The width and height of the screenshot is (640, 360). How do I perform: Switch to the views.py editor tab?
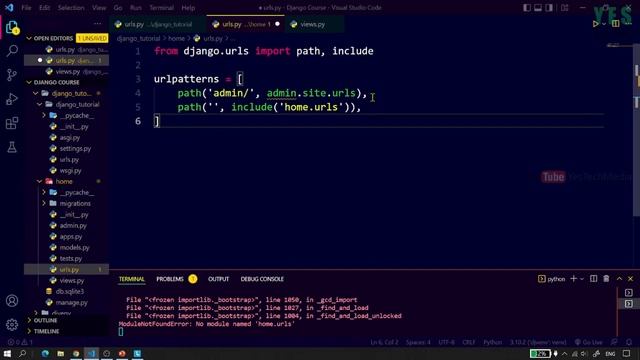point(313,24)
